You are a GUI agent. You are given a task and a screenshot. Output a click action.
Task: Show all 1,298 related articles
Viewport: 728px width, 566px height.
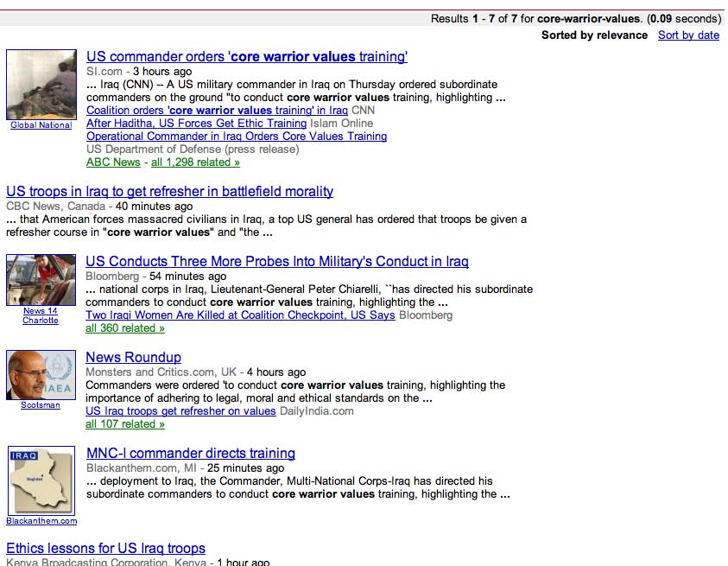tap(195, 162)
